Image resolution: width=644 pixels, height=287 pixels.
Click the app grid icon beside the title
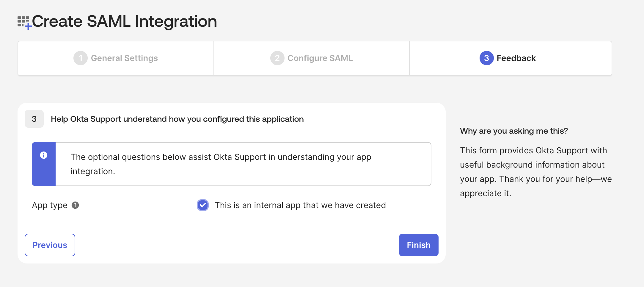click(x=24, y=23)
